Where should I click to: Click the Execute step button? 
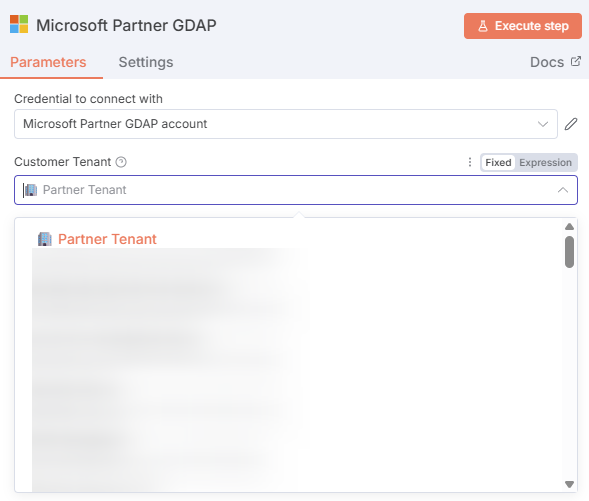click(523, 26)
